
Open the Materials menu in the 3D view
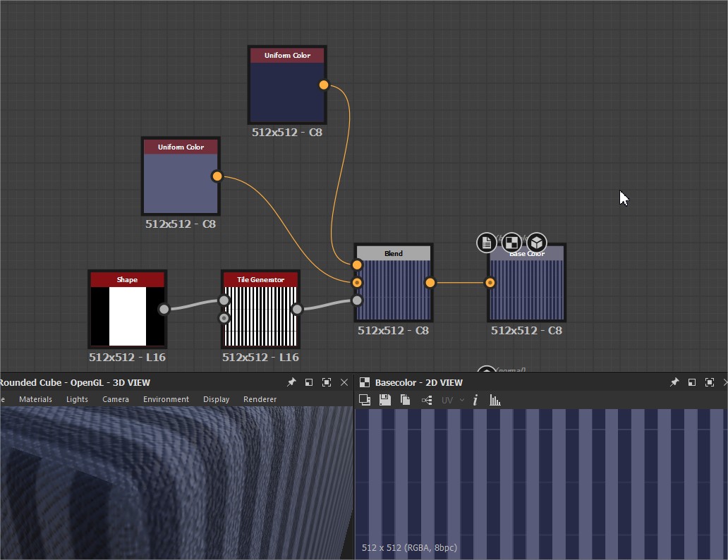click(x=35, y=398)
